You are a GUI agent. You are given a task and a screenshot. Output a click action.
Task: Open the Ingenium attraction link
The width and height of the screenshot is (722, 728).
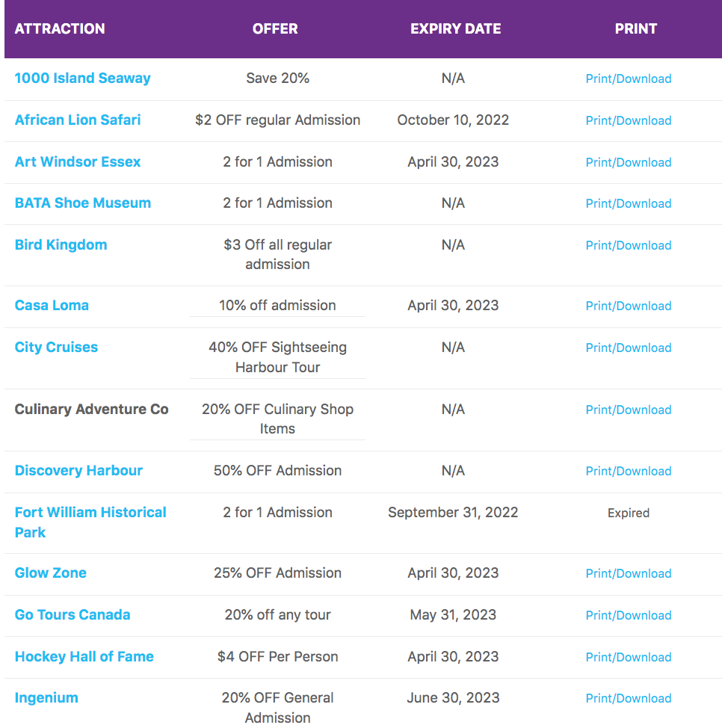[x=46, y=698]
